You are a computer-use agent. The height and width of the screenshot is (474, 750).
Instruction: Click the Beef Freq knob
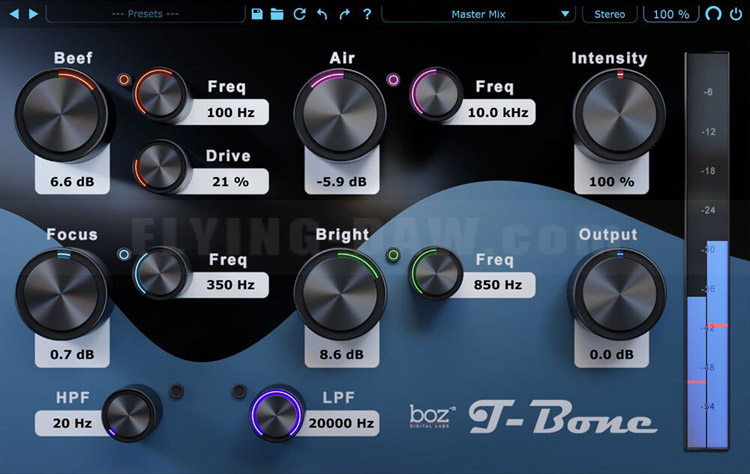click(160, 94)
